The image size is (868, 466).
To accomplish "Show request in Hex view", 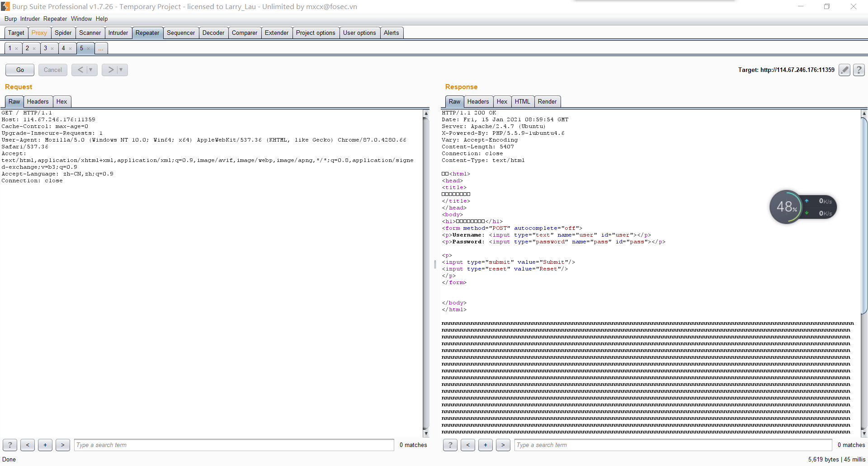I will point(61,102).
